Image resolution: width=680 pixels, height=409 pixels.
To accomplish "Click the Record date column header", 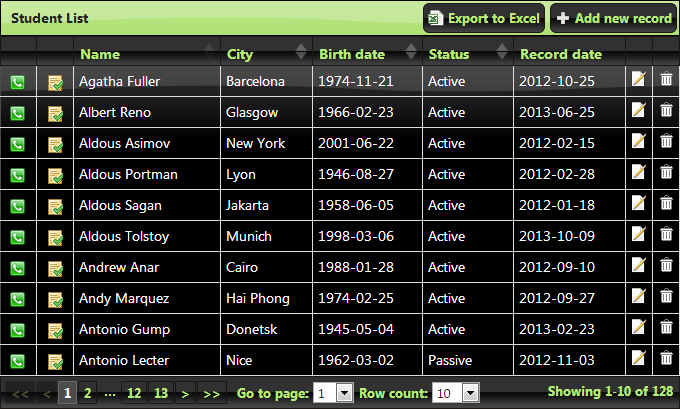I will coord(569,52).
